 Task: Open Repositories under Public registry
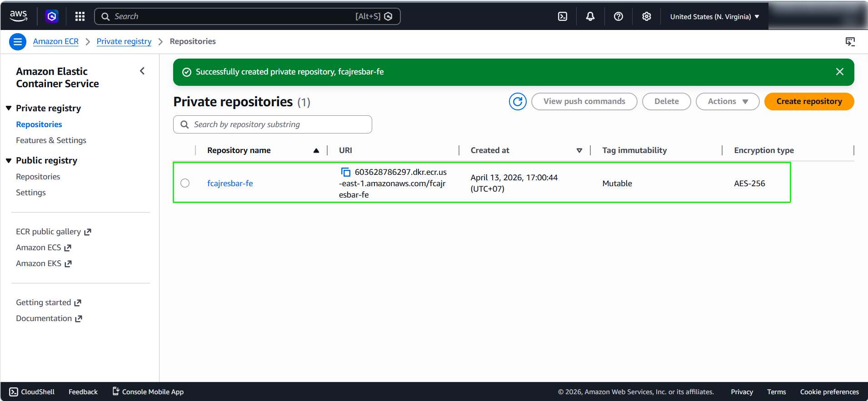pos(38,177)
